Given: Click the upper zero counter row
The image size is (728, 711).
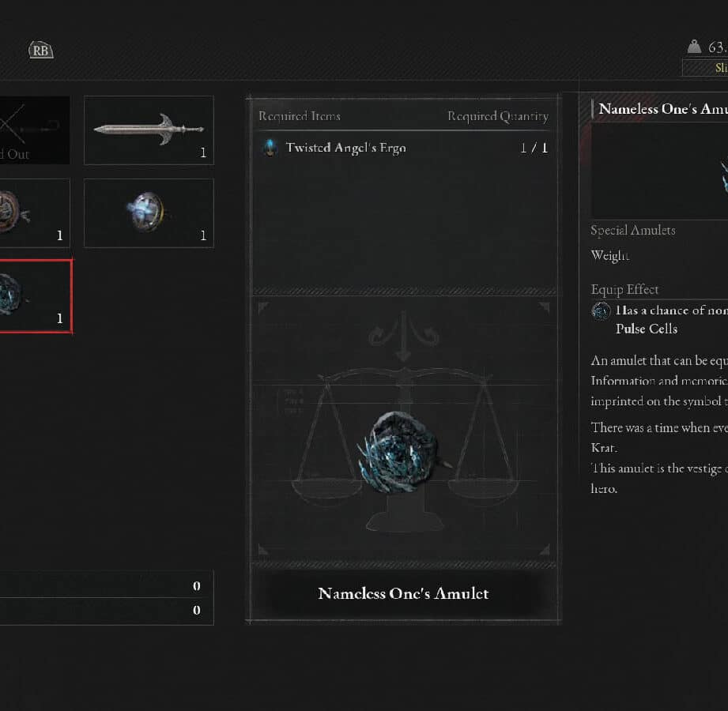Looking at the screenshot, I should click(107, 585).
